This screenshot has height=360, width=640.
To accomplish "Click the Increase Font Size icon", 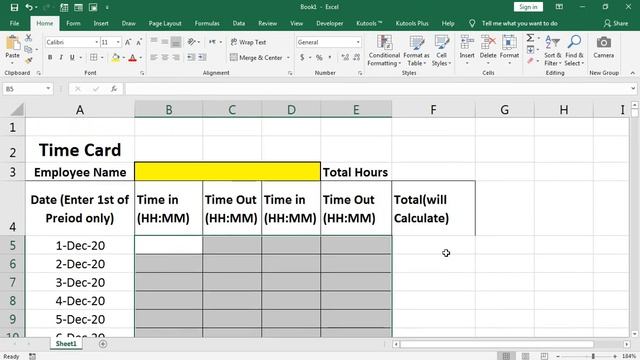I will tap(128, 42).
